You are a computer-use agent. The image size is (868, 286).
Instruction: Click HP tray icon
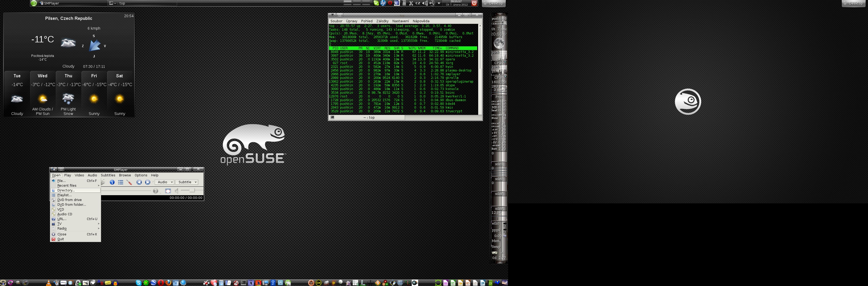(x=383, y=3)
